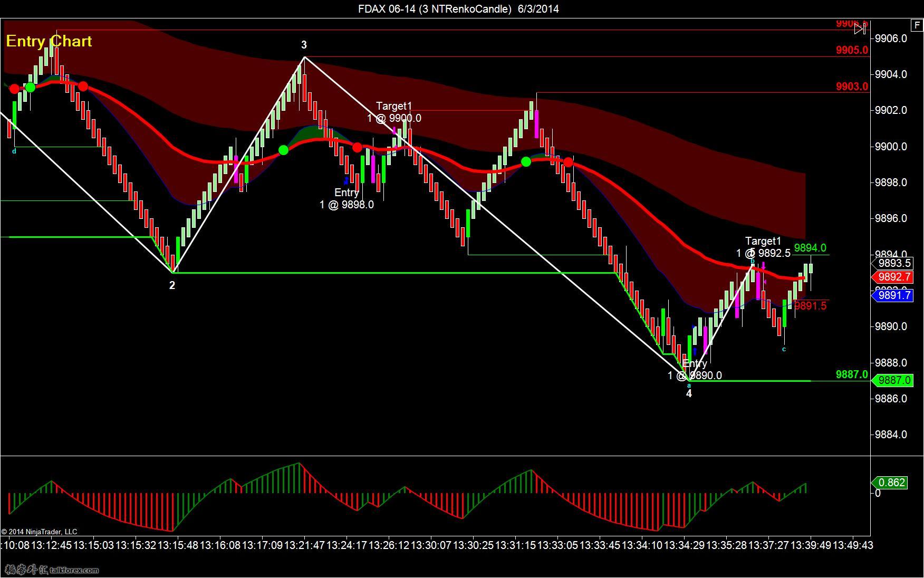Click the 9902.0 price axis tick
This screenshot has height=578, width=924.
[891, 110]
